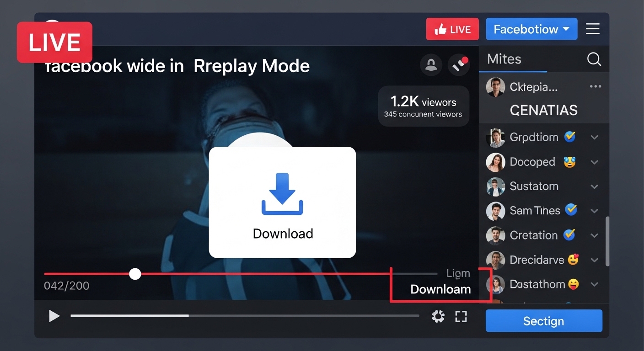Open the three-dot menu next to Cktepia
The width and height of the screenshot is (644, 351).
pos(596,86)
